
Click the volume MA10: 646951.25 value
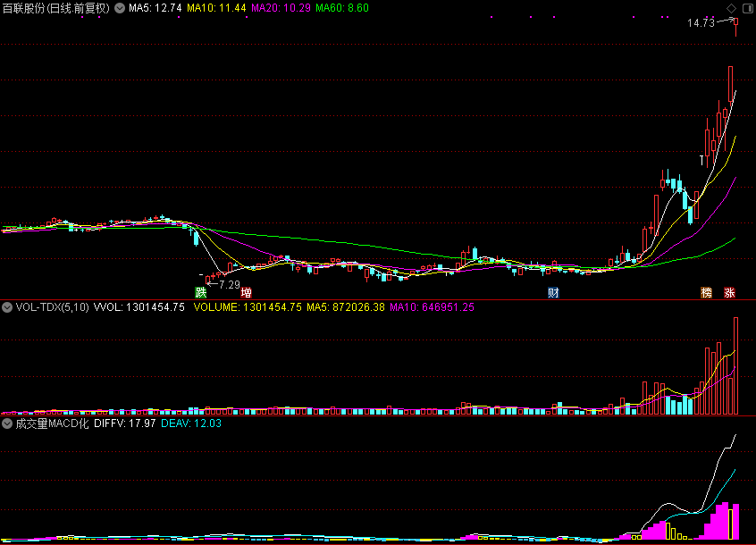(432, 307)
